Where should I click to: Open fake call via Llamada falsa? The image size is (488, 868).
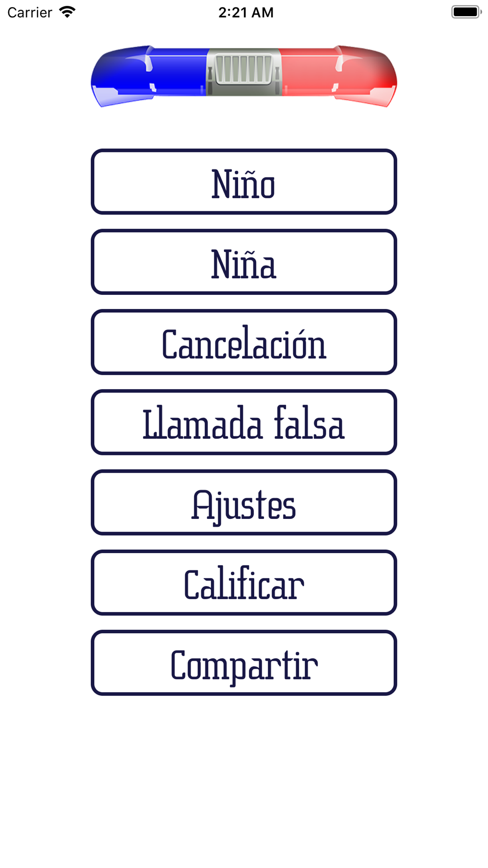pyautogui.click(x=244, y=422)
